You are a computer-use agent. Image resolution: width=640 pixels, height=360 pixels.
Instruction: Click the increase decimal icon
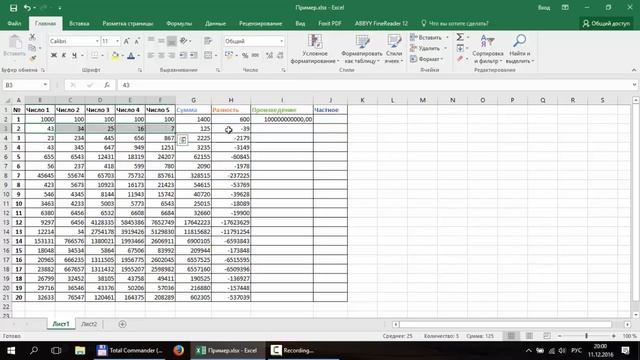269,55
